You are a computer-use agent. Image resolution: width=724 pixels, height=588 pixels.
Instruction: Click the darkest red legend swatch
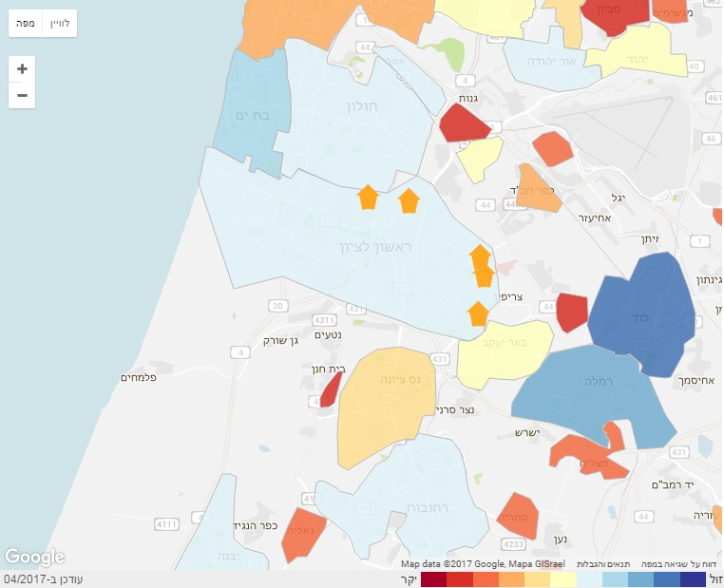click(x=433, y=579)
